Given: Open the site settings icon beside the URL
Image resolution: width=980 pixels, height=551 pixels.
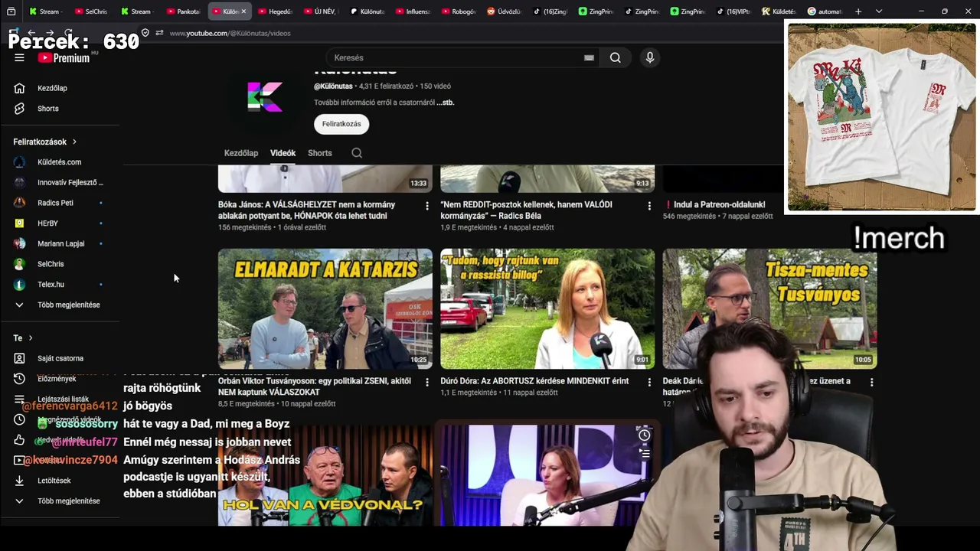Looking at the screenshot, I should (x=159, y=33).
